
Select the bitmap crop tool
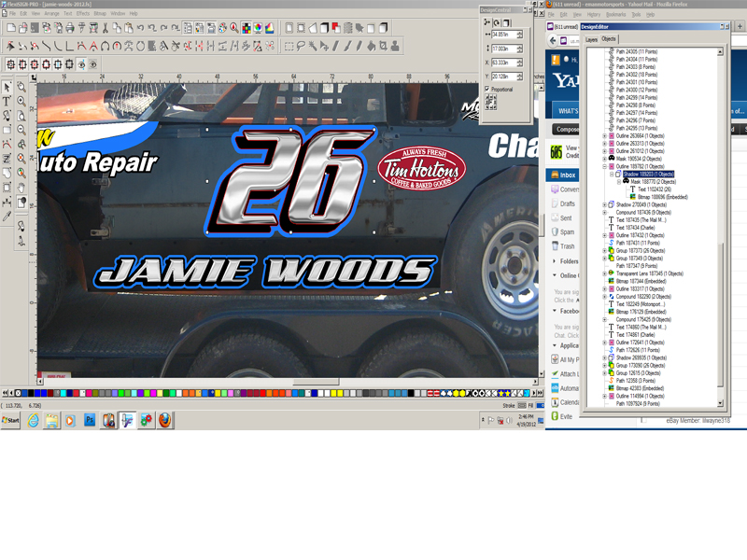pyautogui.click(x=383, y=46)
